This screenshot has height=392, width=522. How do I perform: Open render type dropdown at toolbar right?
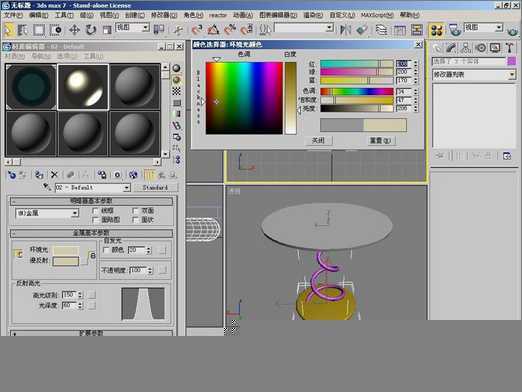(x=483, y=28)
